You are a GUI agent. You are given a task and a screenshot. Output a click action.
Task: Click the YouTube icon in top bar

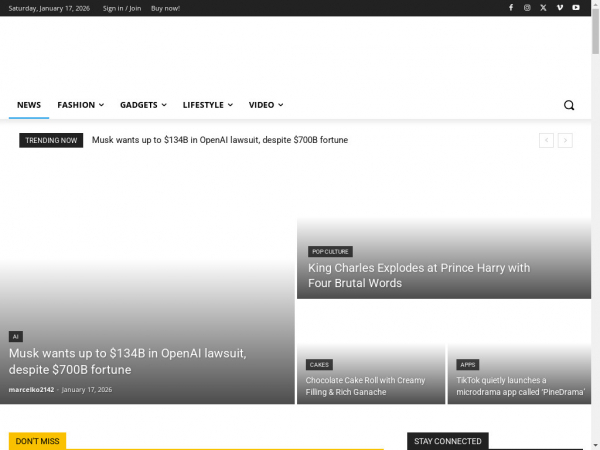tap(576, 8)
